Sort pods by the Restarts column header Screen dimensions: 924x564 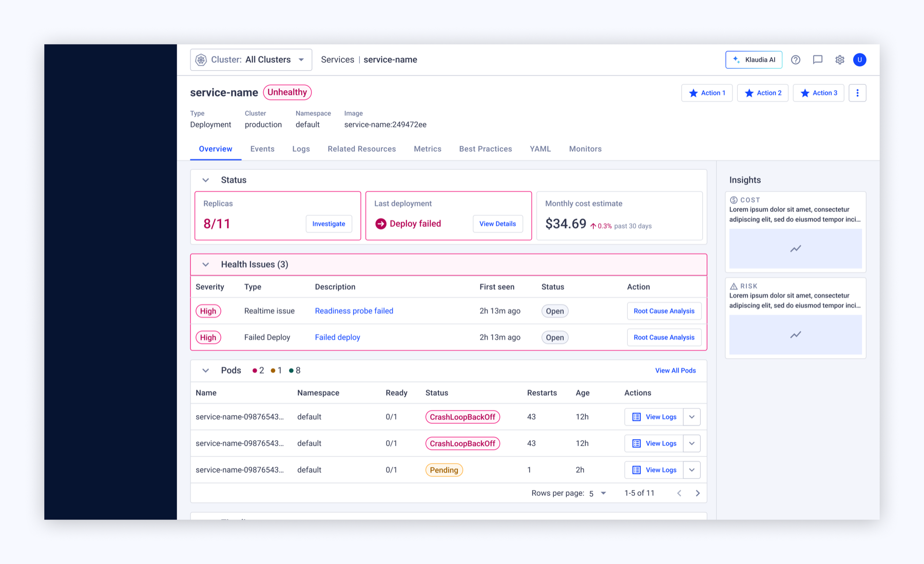coord(542,393)
